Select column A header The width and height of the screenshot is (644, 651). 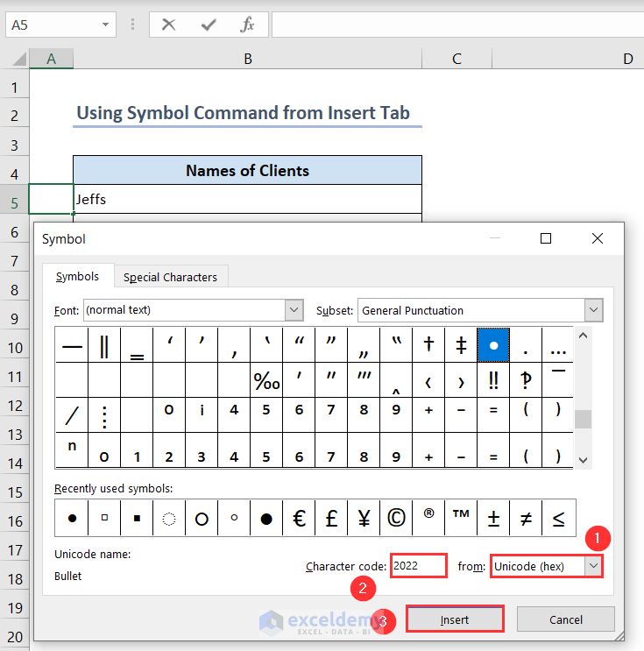coord(51,59)
